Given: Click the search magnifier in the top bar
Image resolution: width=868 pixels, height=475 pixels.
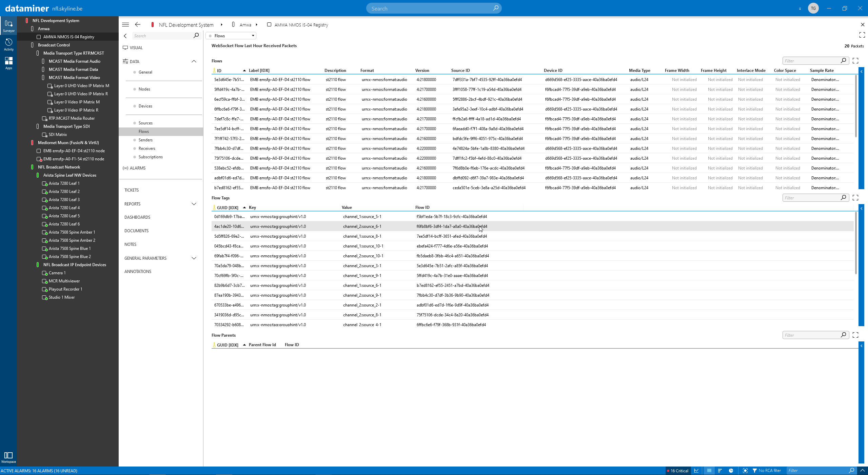Looking at the screenshot, I should (496, 8).
